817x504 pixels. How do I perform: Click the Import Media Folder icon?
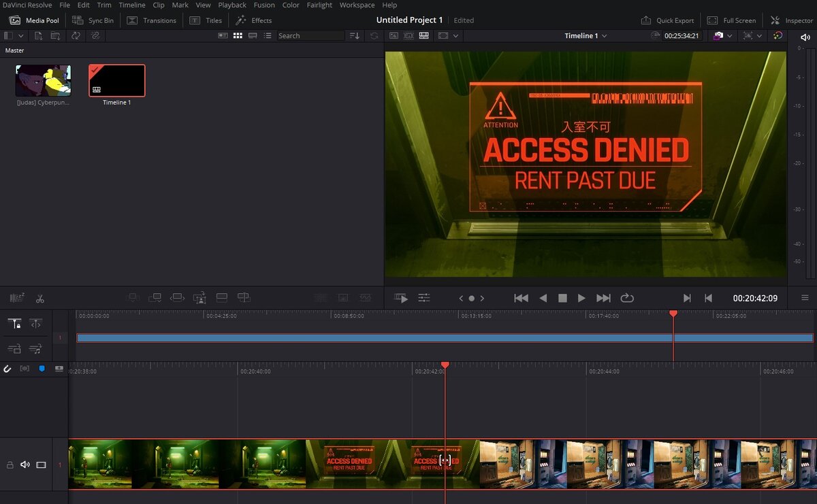coord(56,35)
